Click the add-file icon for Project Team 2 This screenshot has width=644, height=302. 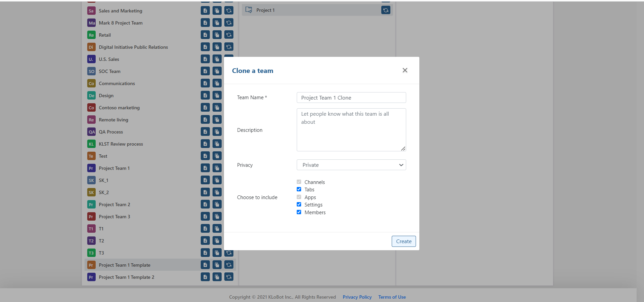[205, 204]
